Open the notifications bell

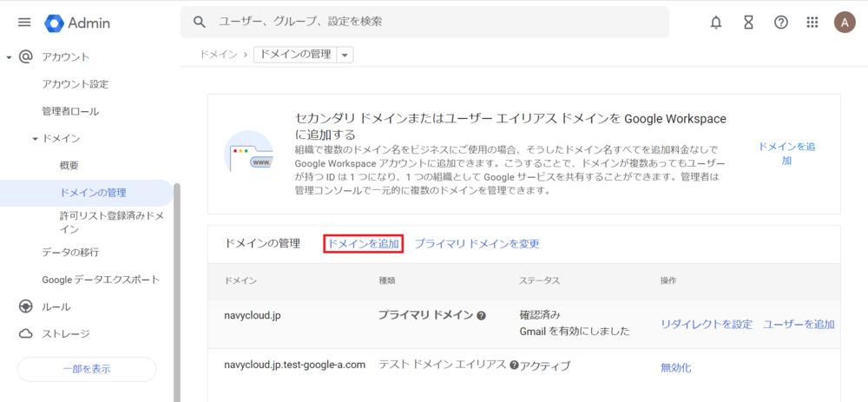coord(716,23)
